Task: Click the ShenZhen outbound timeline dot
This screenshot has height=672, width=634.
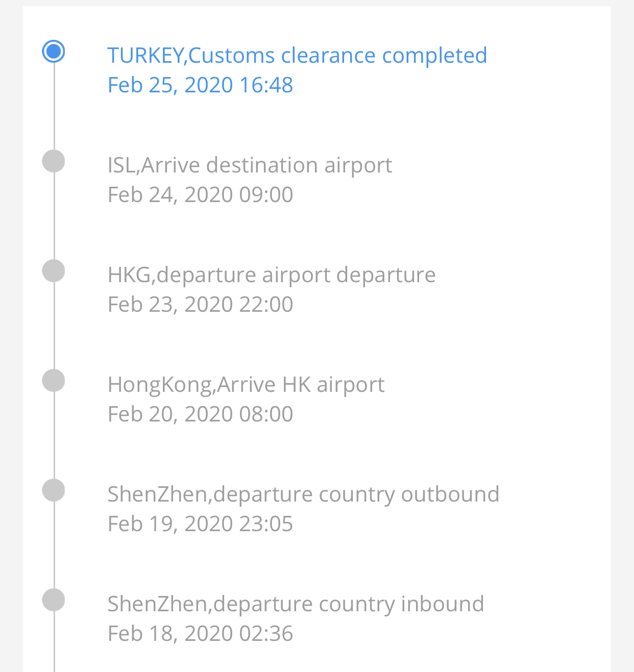Action: (x=54, y=490)
